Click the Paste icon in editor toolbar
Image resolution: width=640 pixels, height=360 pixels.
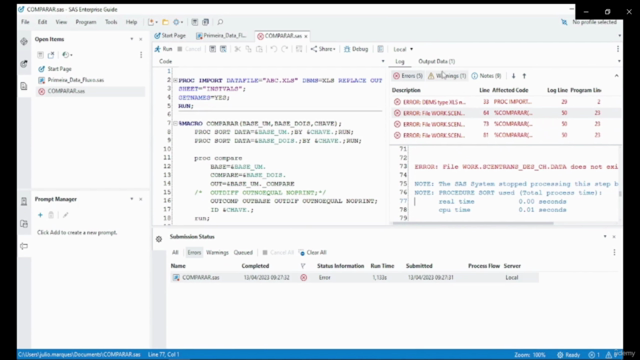tap(259, 49)
